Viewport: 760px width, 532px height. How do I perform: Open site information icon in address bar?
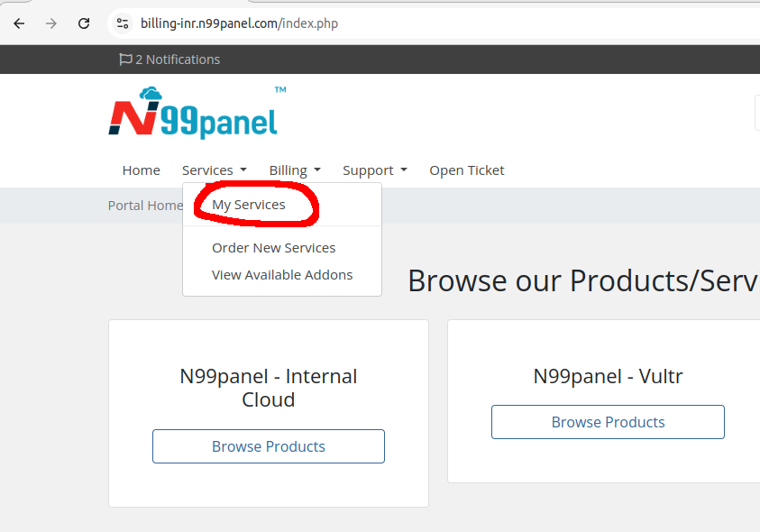click(x=124, y=23)
